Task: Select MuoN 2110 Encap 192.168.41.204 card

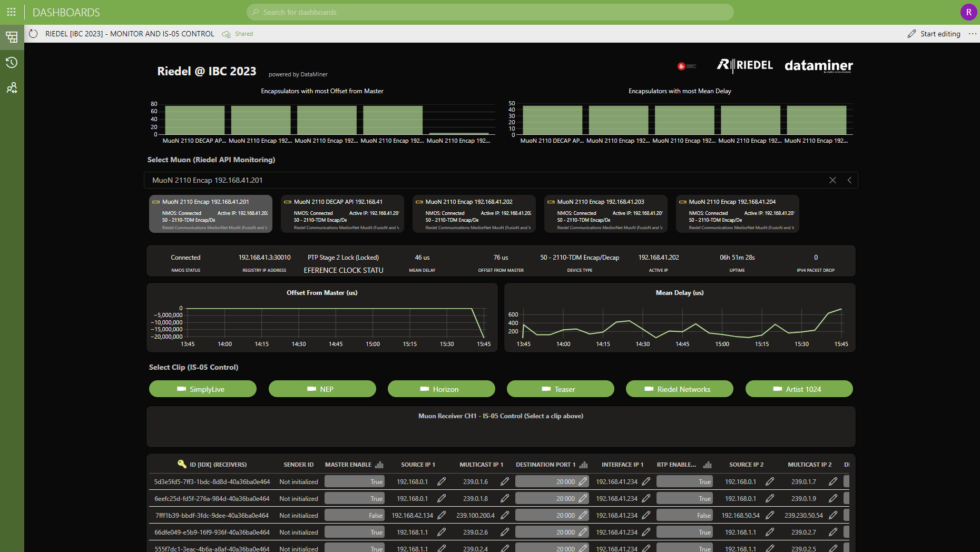Action: [x=738, y=214]
